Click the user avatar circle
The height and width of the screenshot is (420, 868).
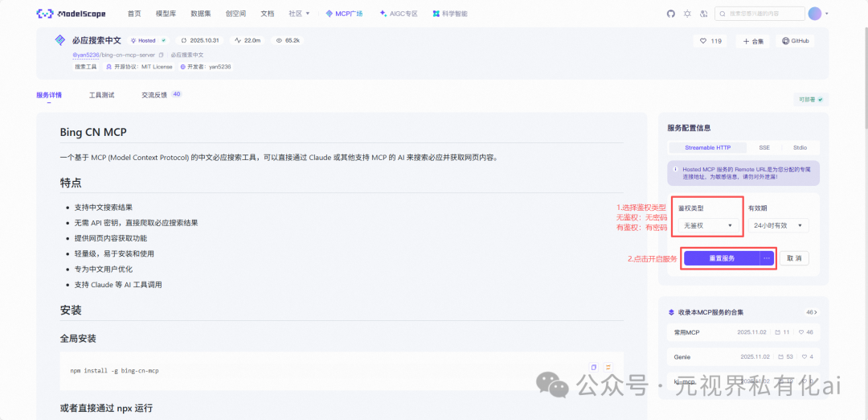click(x=815, y=14)
